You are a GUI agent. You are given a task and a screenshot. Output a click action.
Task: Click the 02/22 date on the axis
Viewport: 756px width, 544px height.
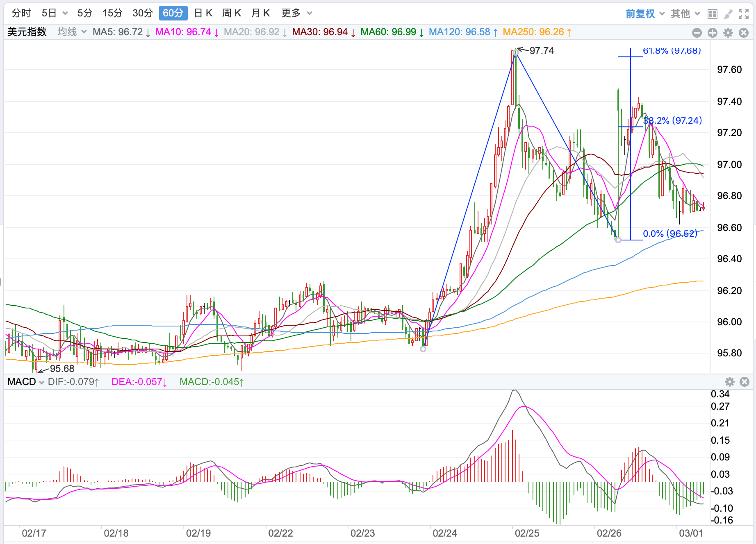tap(280, 533)
